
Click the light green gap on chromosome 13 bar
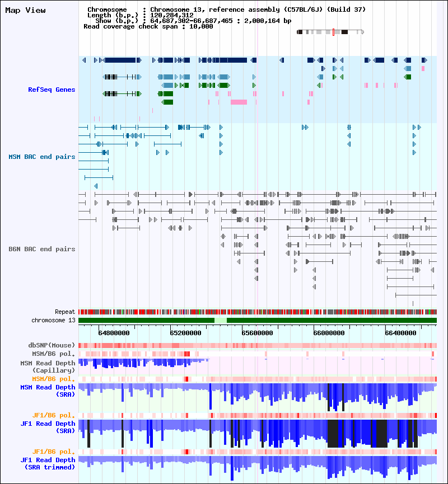point(221,321)
